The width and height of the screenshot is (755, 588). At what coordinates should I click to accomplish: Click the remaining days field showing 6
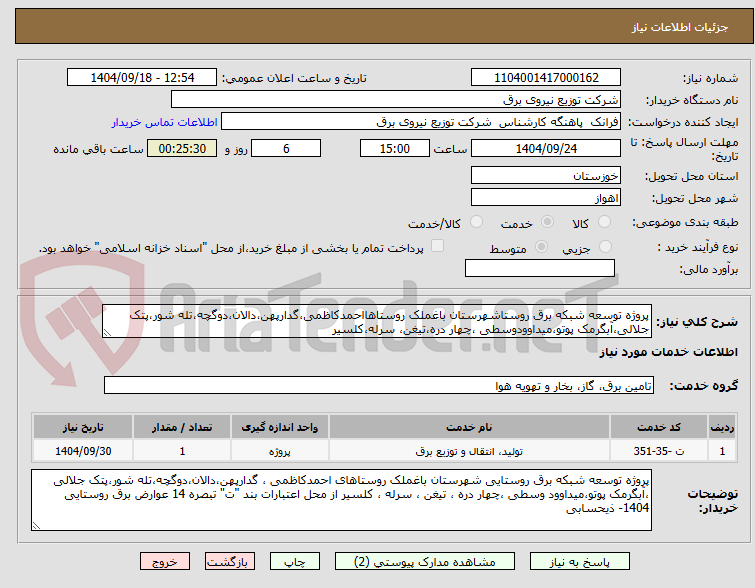click(x=286, y=148)
